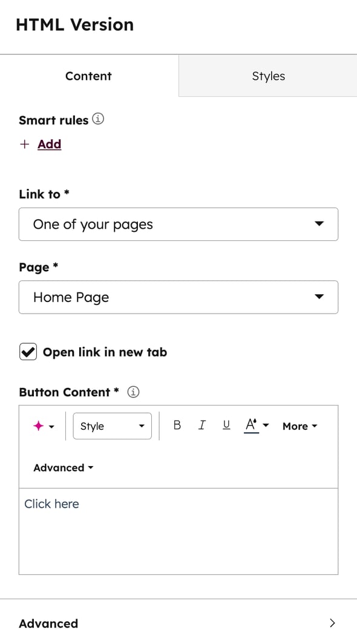Screen dimensions: 357x644
Task: Click the Add link under Smart rules
Action: coord(49,144)
